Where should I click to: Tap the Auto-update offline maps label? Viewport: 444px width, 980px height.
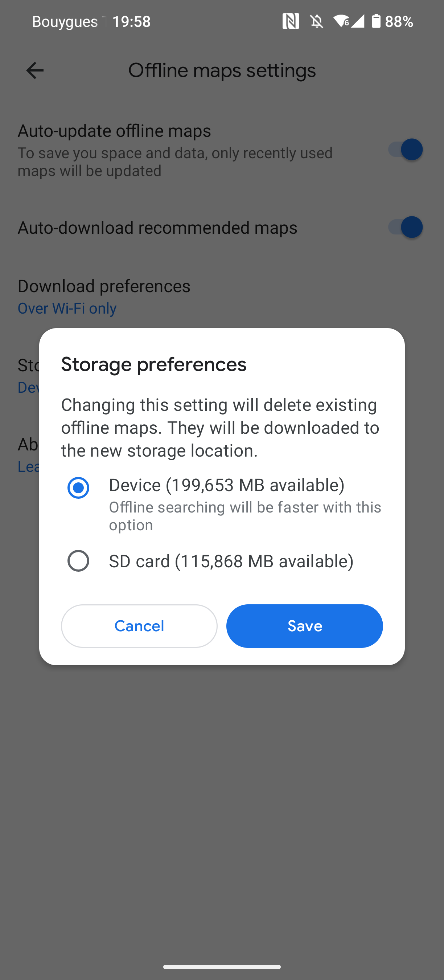[114, 131]
